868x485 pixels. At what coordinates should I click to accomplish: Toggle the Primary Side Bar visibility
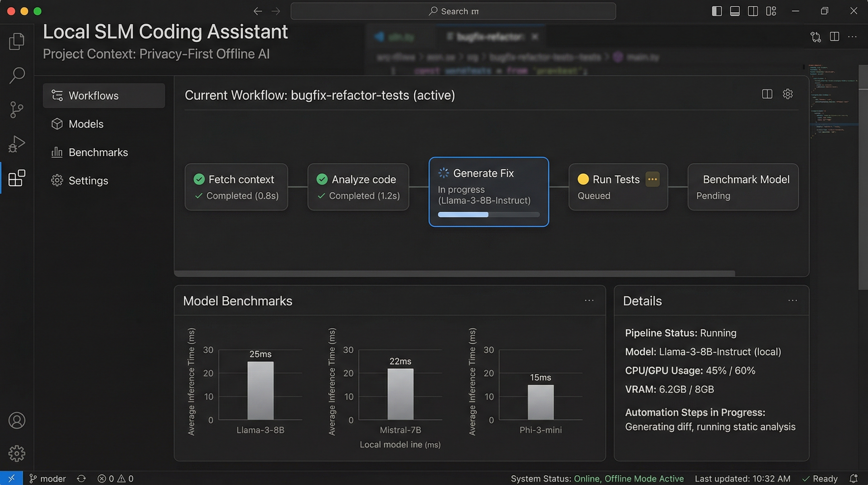click(x=716, y=11)
